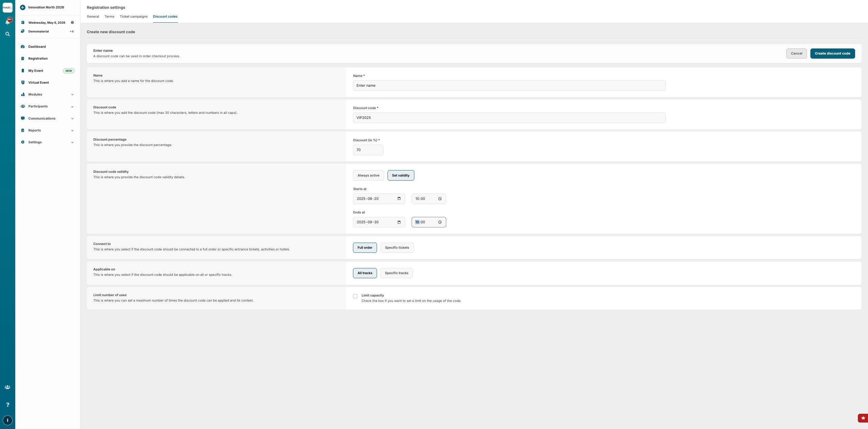Screen dimensions: 868x429
Task: Click the back arrow beside Innovation North 2026
Action: [23, 7]
